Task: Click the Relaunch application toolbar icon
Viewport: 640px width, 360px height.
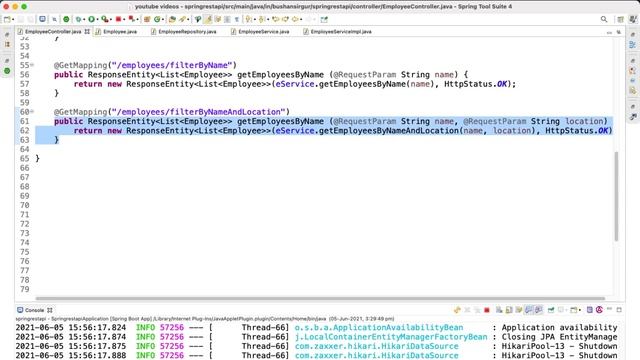Action: point(131,19)
